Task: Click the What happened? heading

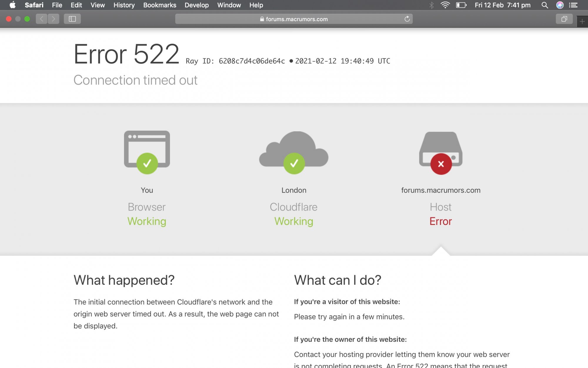Action: [x=124, y=280]
